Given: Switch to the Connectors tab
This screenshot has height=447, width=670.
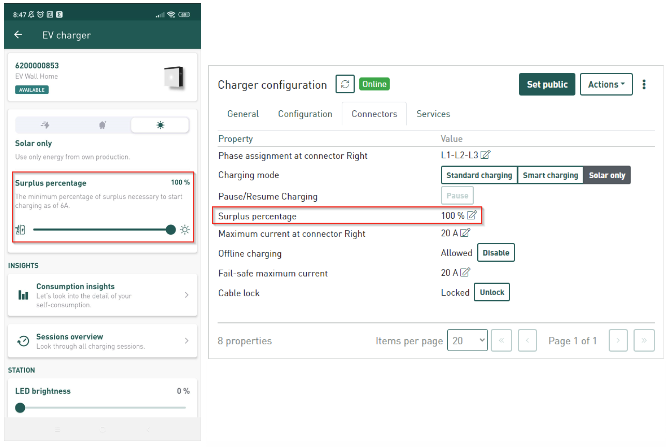Looking at the screenshot, I should click(374, 114).
